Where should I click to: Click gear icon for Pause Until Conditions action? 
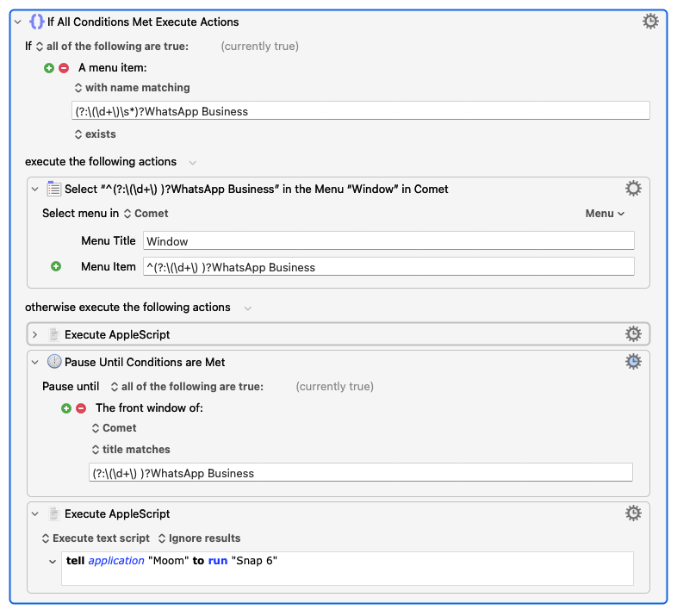tap(633, 362)
